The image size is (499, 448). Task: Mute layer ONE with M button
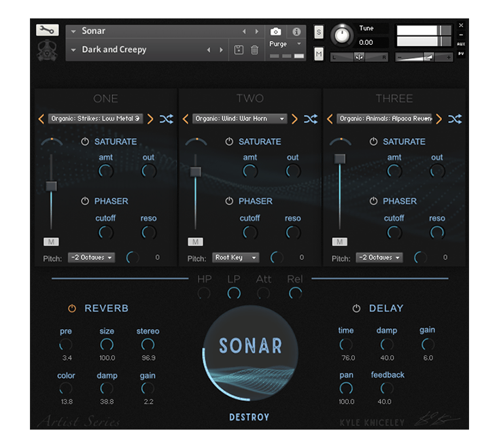click(x=51, y=242)
